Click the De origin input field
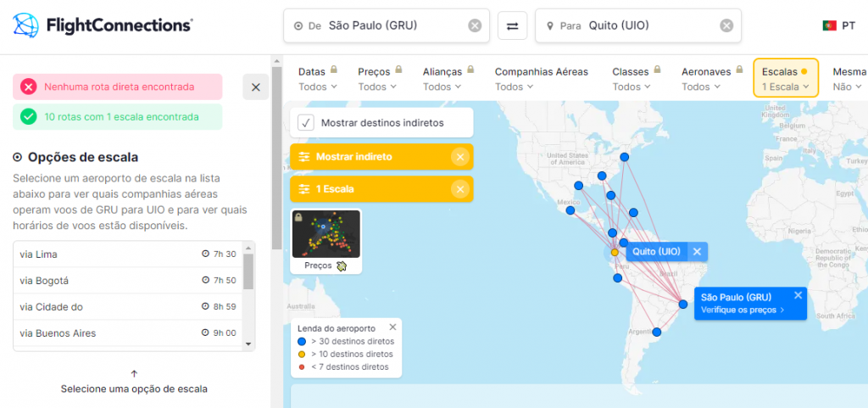 [x=387, y=25]
